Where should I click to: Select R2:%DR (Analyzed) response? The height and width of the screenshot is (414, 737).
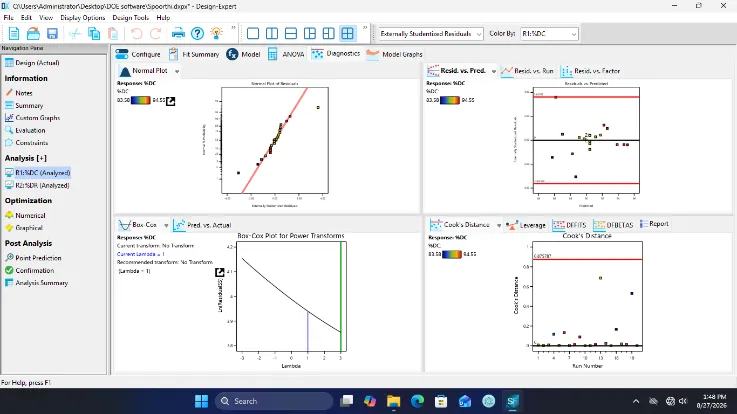(37, 186)
